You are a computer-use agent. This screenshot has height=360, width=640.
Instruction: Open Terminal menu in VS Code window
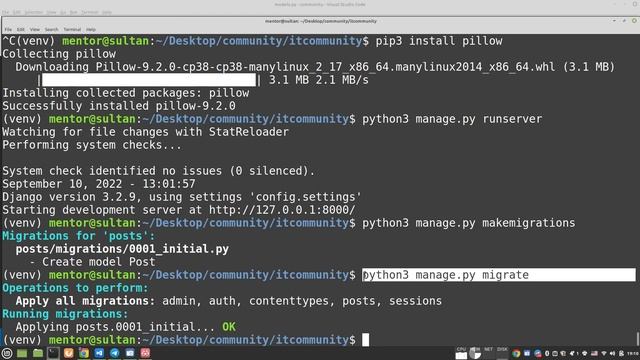click(89, 12)
